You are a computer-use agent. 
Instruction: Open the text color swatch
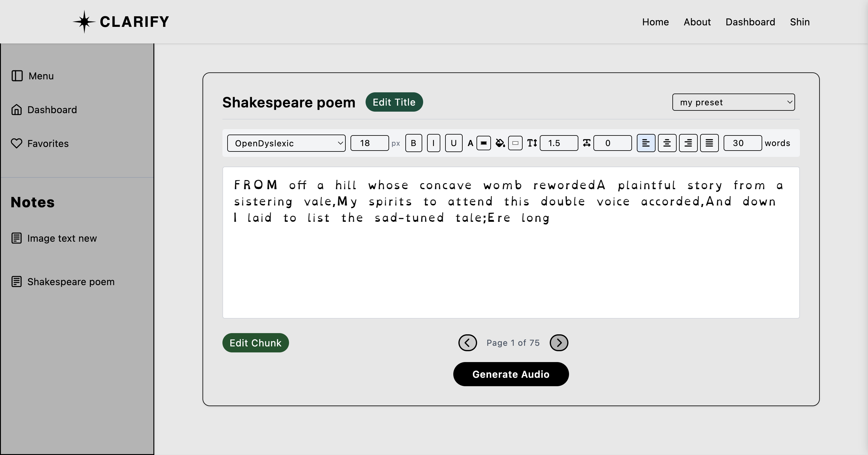[483, 143]
